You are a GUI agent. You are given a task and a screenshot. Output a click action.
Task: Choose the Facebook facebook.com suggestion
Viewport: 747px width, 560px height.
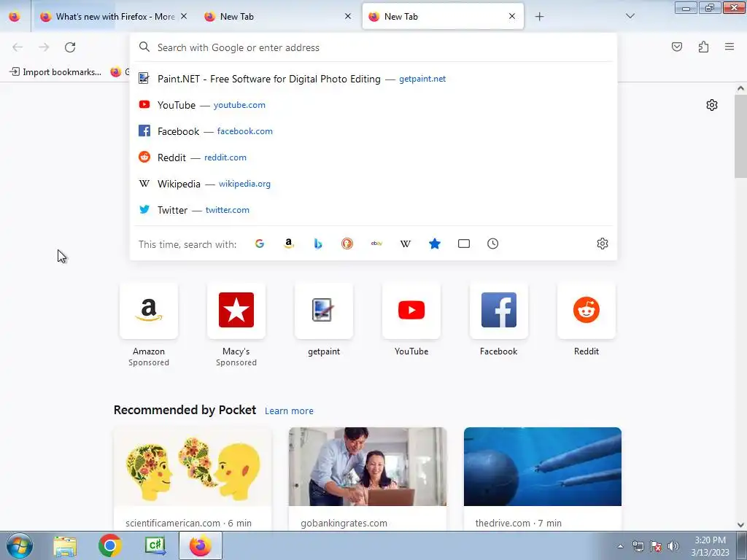click(373, 131)
